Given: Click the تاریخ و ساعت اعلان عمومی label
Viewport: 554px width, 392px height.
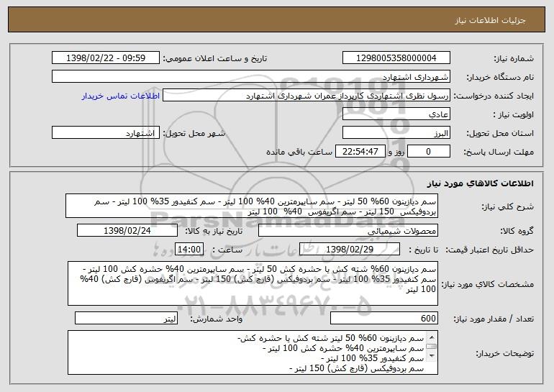Looking at the screenshot, I should pyautogui.click(x=215, y=58).
